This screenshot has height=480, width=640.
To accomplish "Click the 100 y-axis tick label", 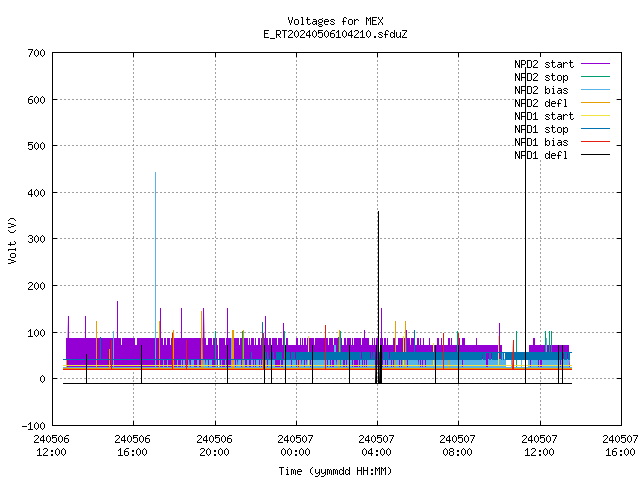I will click(37, 333).
